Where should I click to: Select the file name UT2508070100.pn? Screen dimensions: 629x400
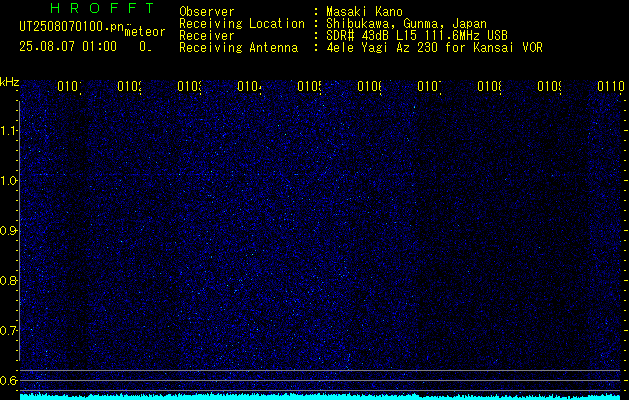(72, 27)
